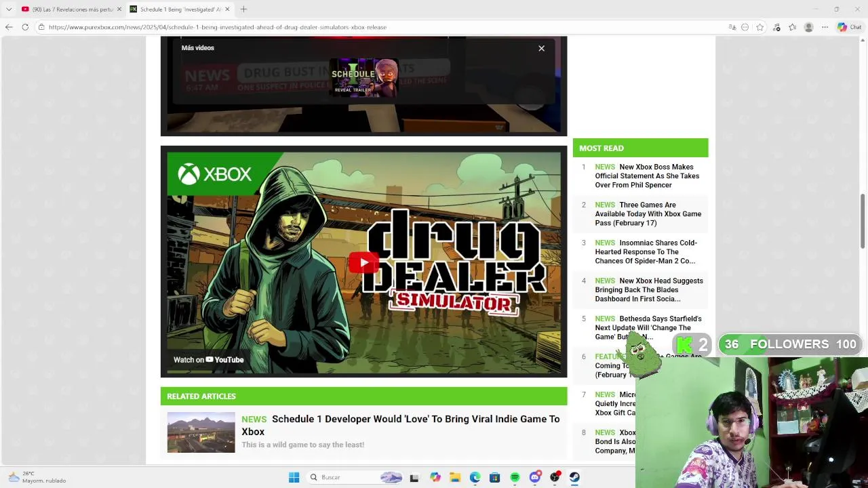
Task: Play the Drug Dealer Simulator YouTube video
Action: pos(364,263)
